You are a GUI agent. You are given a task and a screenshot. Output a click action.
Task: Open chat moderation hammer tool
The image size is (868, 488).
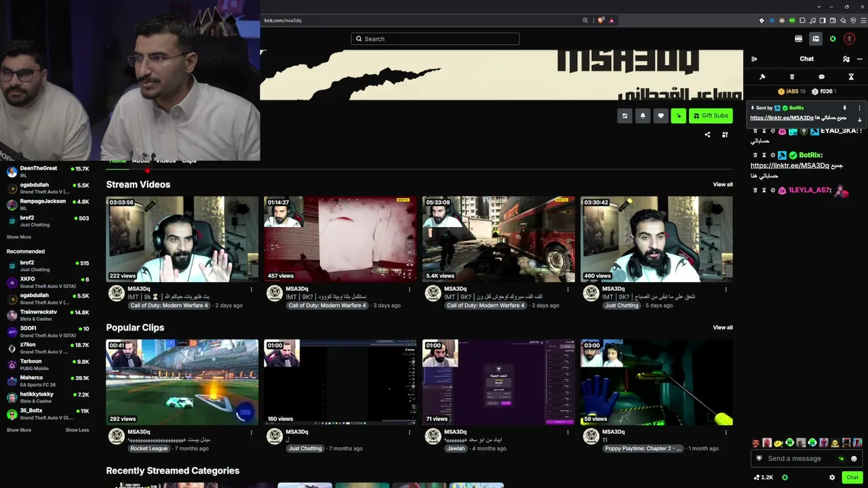(x=762, y=77)
